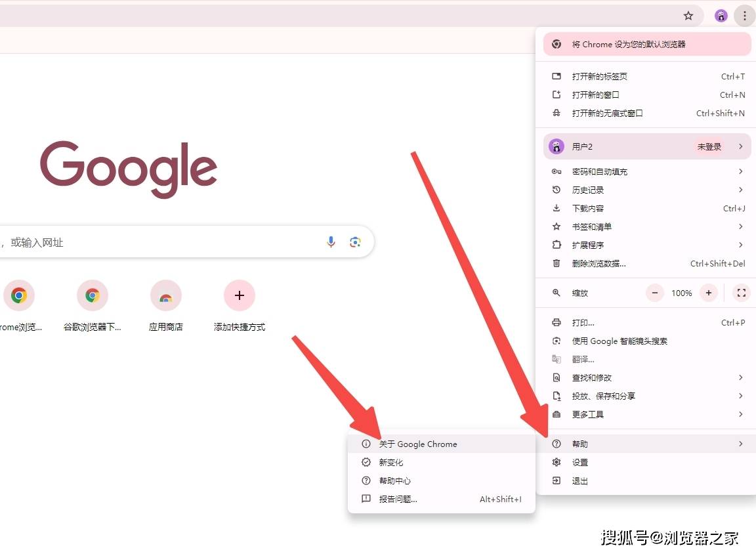Viewport: 756px width, 554px height.
Task: Expand the 查找和修改 submenu chevron
Action: coord(740,377)
